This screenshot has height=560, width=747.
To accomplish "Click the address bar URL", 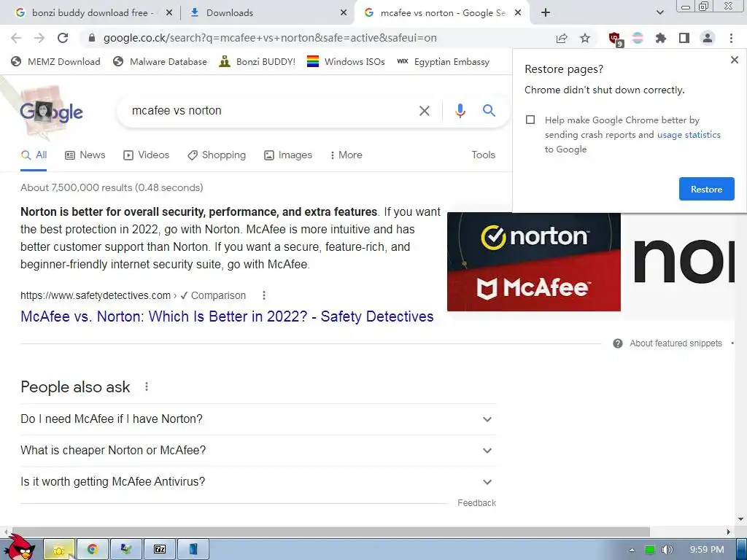I will [x=270, y=38].
